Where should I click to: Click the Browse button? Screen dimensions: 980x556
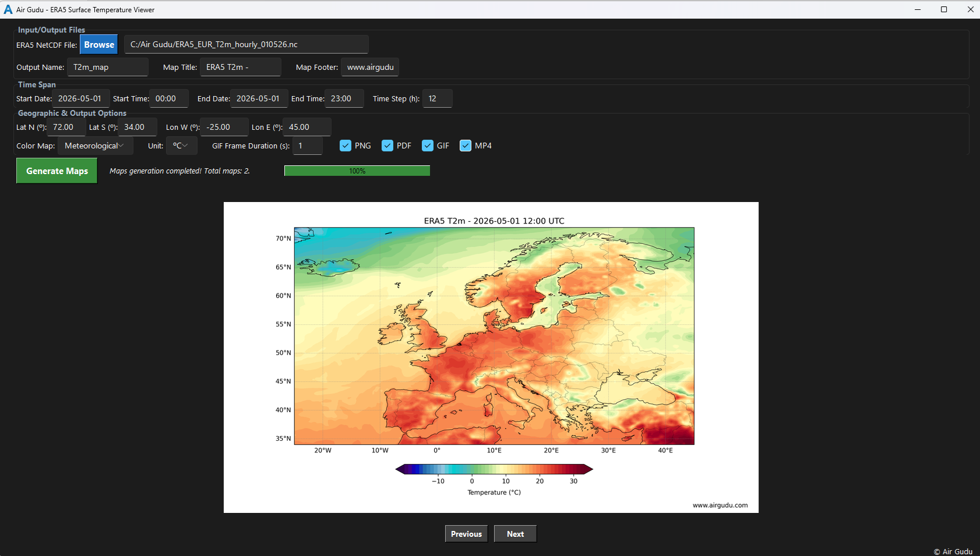(x=99, y=44)
